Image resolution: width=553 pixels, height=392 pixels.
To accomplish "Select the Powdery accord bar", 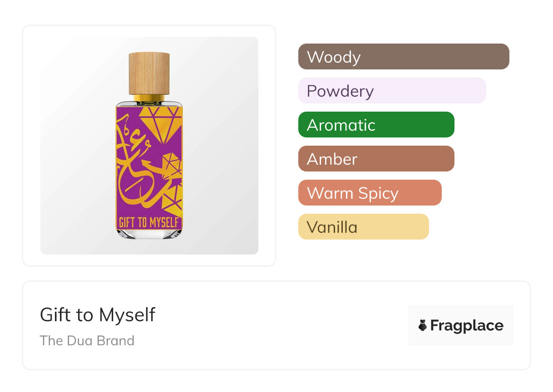I will [x=392, y=91].
